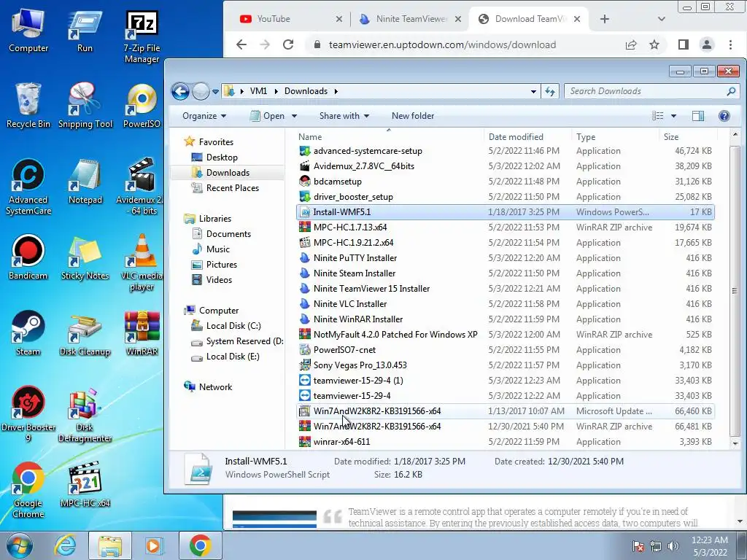Expand the change view options arrow
This screenshot has width=747, height=560.
click(x=673, y=116)
